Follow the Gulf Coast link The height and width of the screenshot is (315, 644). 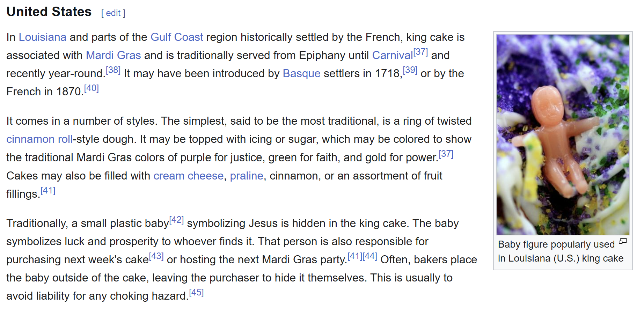click(x=177, y=37)
